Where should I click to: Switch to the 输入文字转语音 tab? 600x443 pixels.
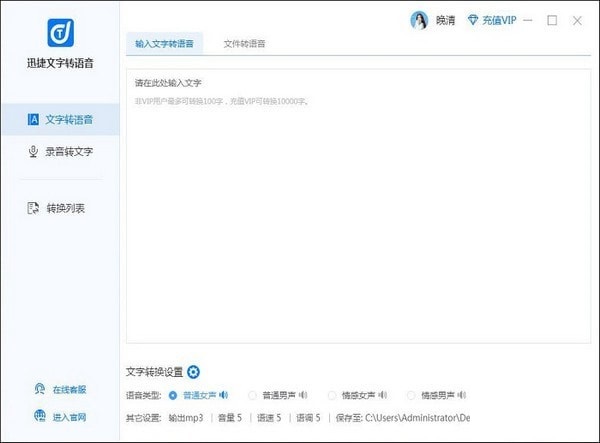pos(164,44)
